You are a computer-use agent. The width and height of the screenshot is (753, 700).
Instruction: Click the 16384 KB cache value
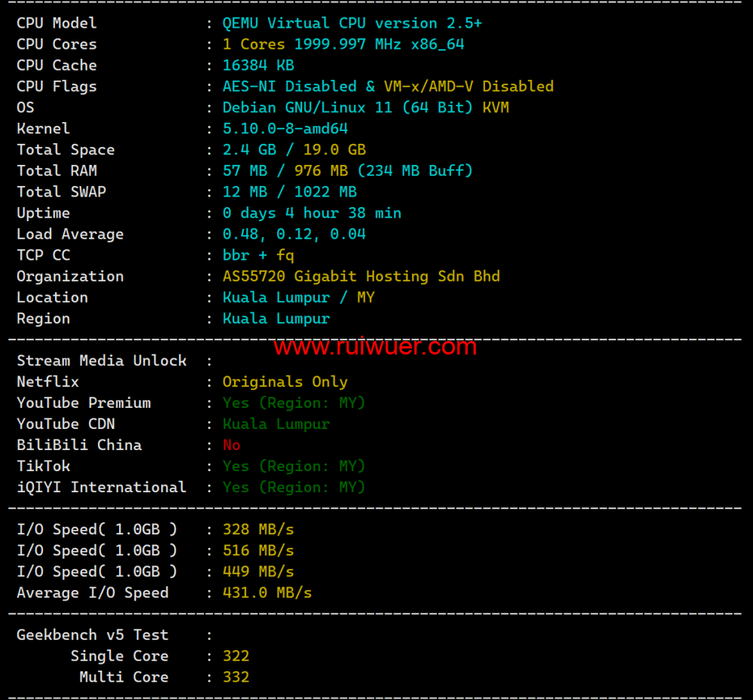pos(258,65)
